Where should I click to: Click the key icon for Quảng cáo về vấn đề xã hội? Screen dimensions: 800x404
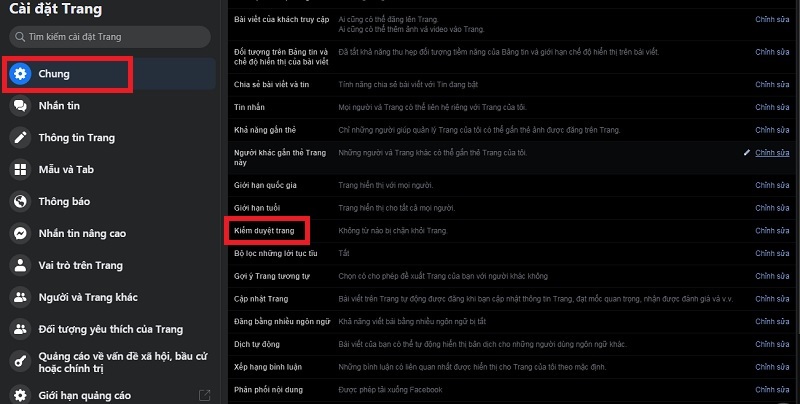(20, 361)
